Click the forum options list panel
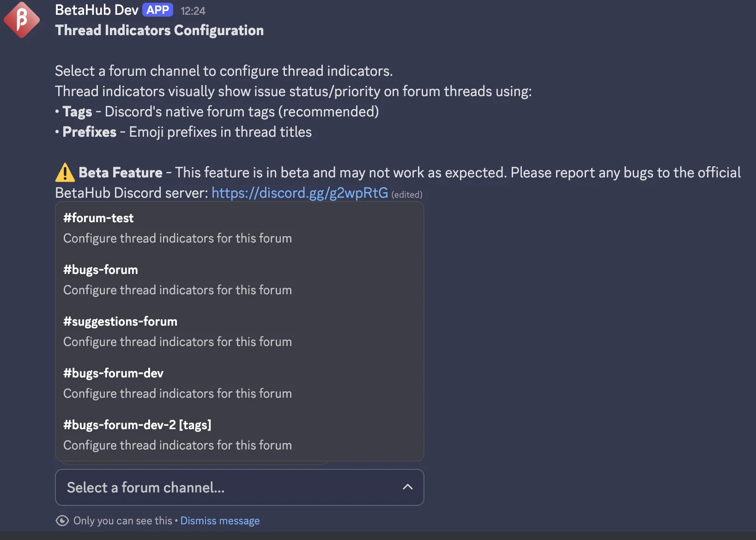This screenshot has width=756, height=540. tap(239, 332)
